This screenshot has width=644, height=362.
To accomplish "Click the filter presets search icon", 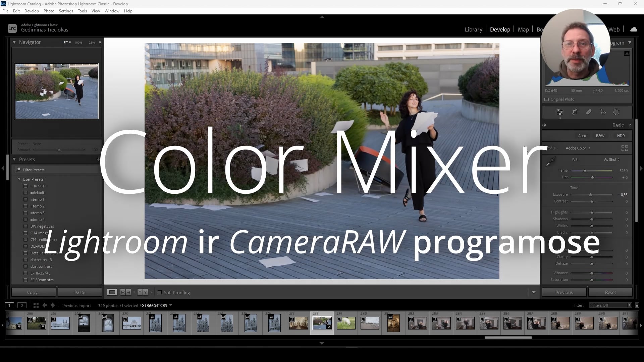I will 19,170.
